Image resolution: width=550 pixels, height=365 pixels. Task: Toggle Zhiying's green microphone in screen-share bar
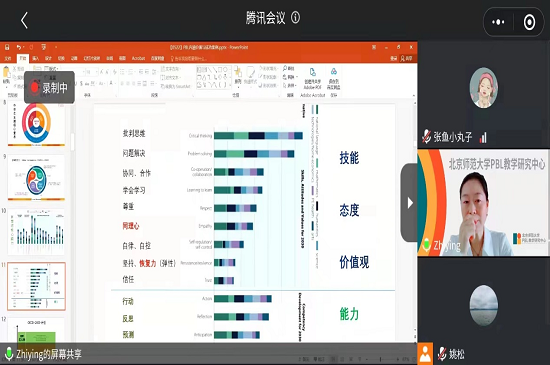[9, 354]
